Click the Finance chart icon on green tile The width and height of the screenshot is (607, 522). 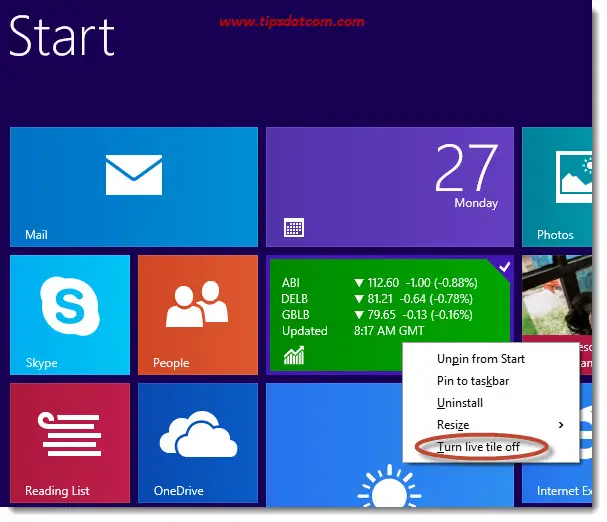click(x=294, y=355)
